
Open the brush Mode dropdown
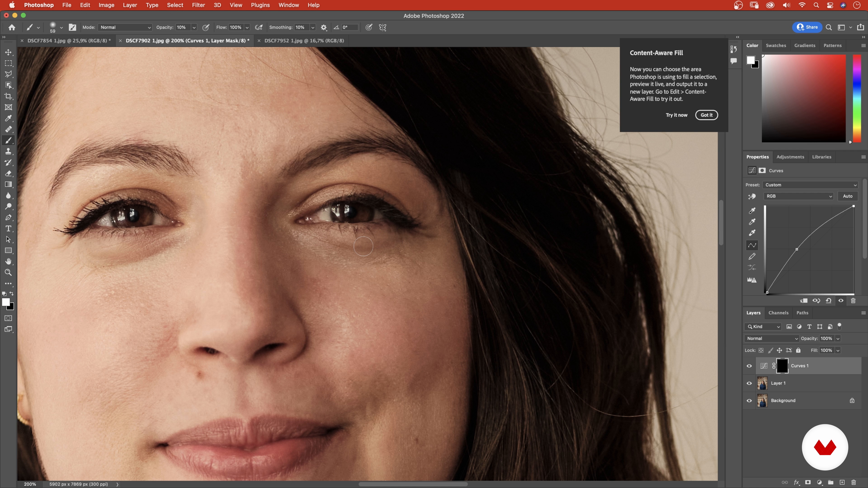(125, 27)
